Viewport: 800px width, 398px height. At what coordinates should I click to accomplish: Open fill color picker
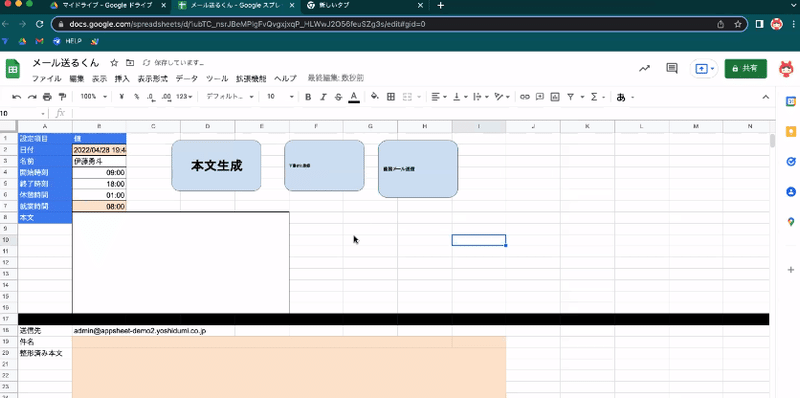pyautogui.click(x=375, y=97)
